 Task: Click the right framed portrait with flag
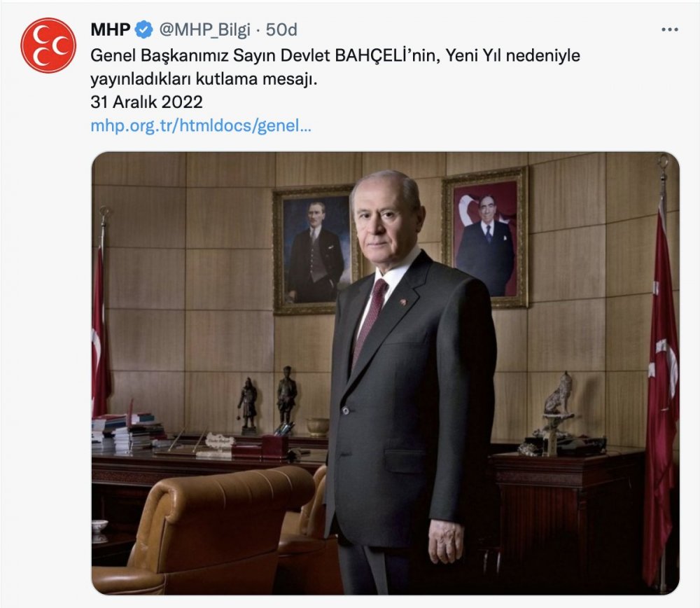tap(485, 237)
